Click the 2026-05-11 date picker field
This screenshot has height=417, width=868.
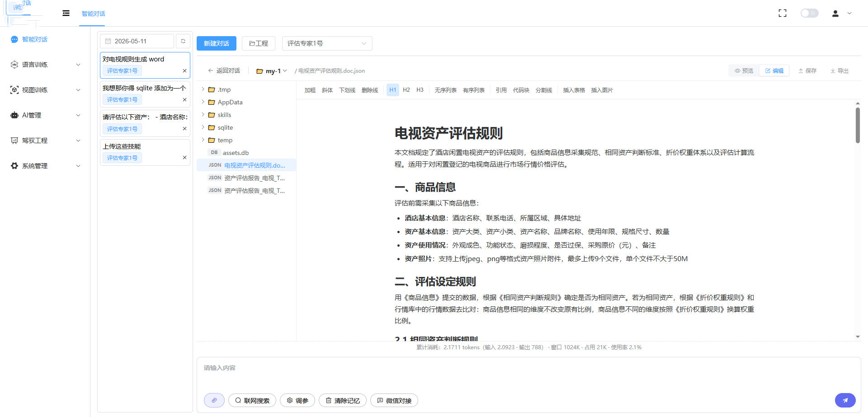(137, 41)
